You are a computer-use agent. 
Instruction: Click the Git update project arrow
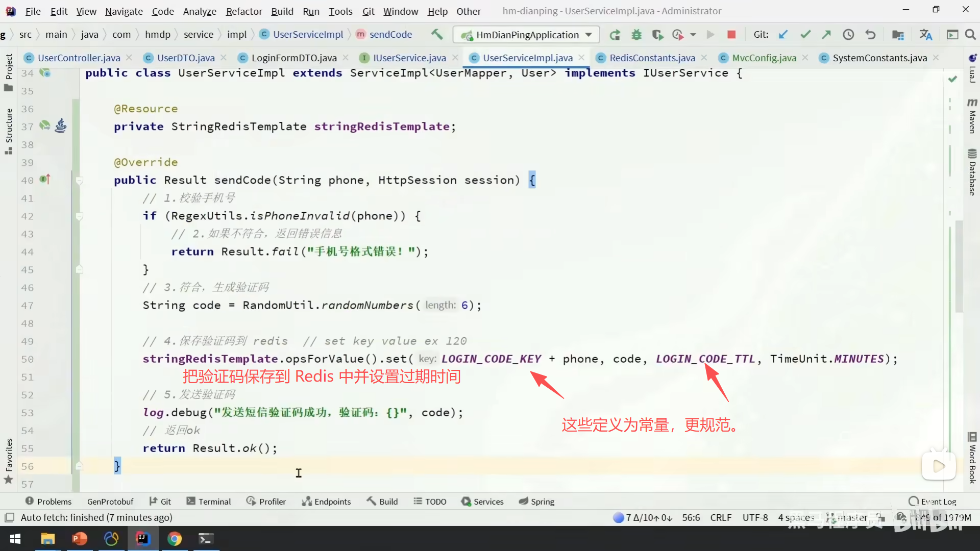click(783, 34)
